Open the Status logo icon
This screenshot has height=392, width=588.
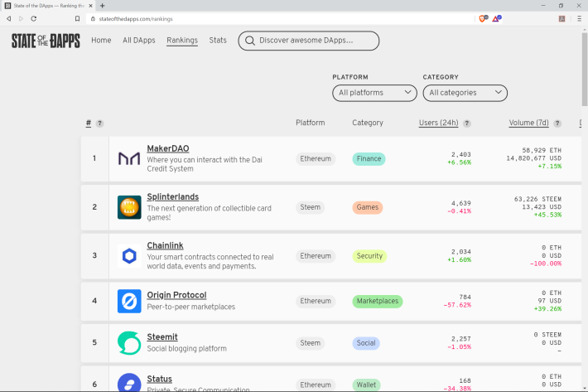[129, 383]
